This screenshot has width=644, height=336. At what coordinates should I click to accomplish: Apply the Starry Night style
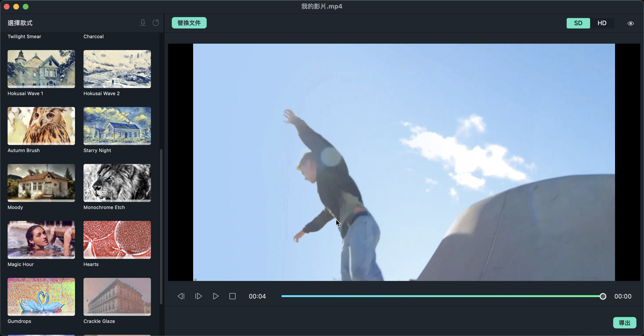click(x=117, y=126)
